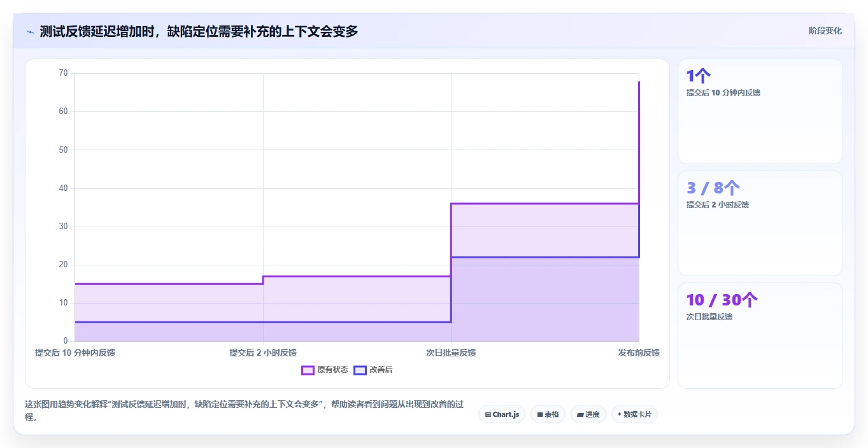The image size is (868, 448).
Task: Click the 表格 chip icon
Action: tap(540, 414)
